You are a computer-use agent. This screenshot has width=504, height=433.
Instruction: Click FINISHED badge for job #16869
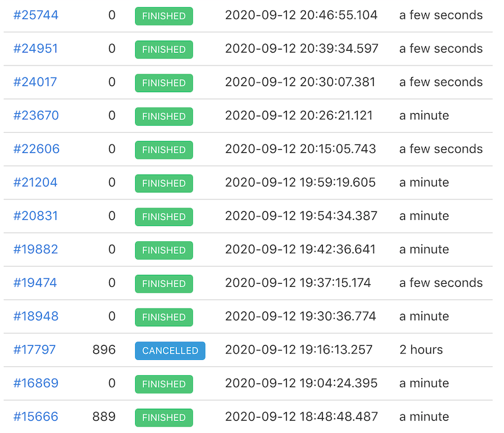pos(163,384)
